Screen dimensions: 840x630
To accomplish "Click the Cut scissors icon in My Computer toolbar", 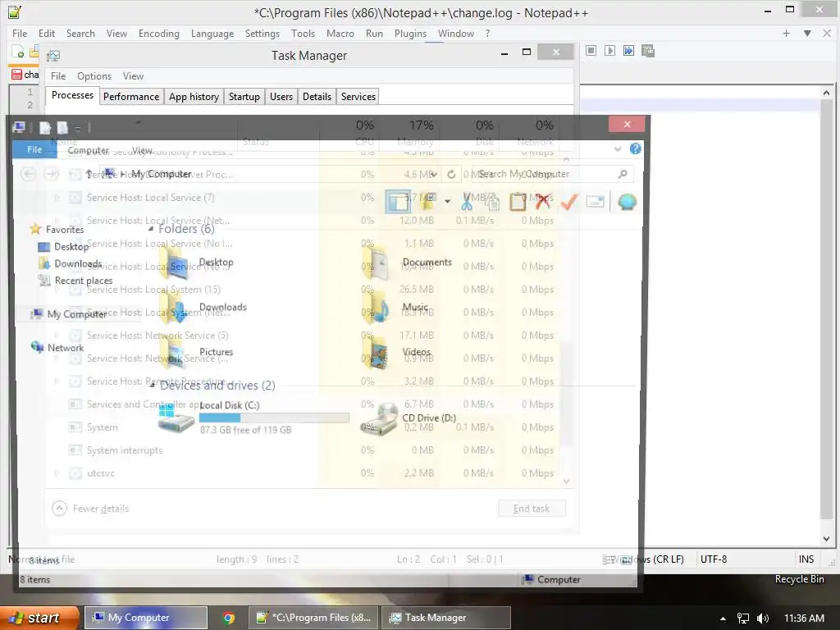I will tap(467, 202).
